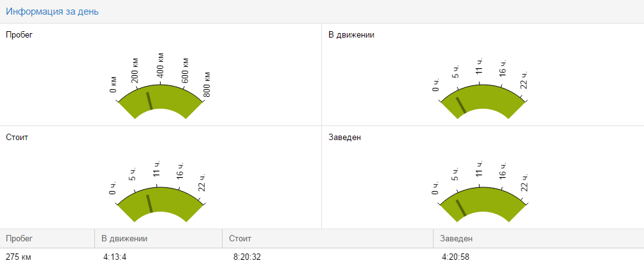Click the "В движении" gauge title label
644x263 pixels.
coord(351,34)
